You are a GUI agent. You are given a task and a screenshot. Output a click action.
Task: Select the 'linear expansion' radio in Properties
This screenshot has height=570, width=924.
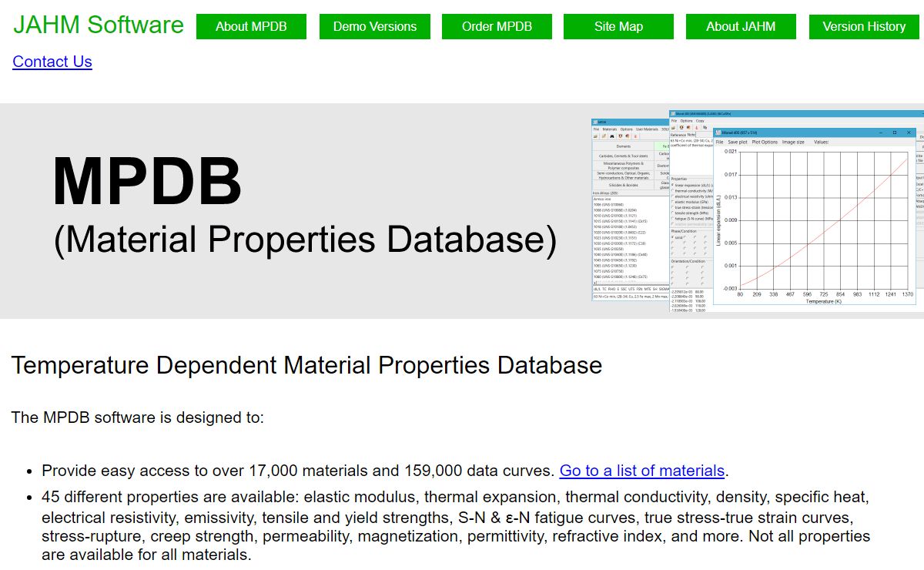click(x=673, y=185)
